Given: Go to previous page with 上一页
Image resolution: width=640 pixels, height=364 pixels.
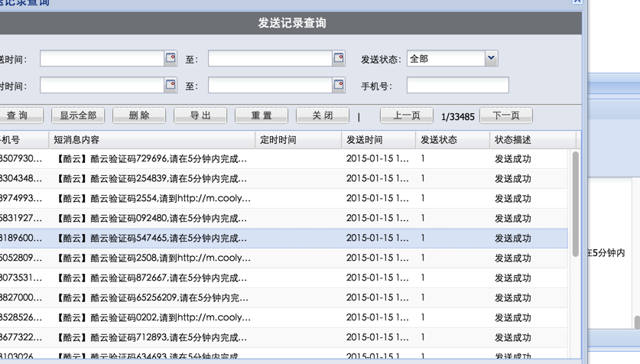Looking at the screenshot, I should [x=407, y=115].
